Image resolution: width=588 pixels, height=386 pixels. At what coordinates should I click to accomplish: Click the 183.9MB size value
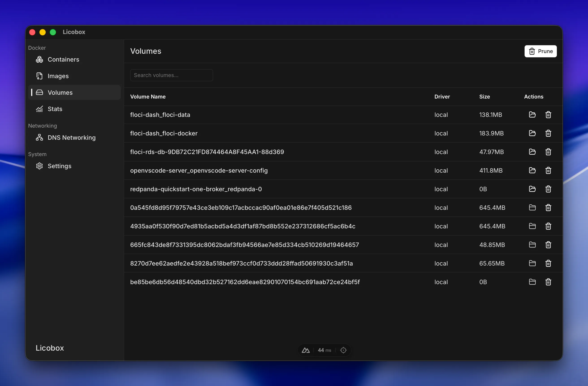click(491, 133)
